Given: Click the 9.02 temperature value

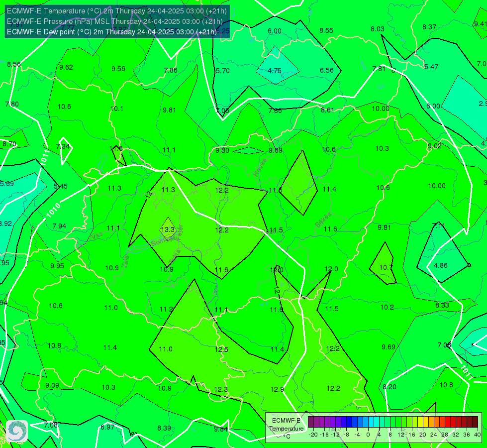Looking at the screenshot, I should (x=434, y=146).
